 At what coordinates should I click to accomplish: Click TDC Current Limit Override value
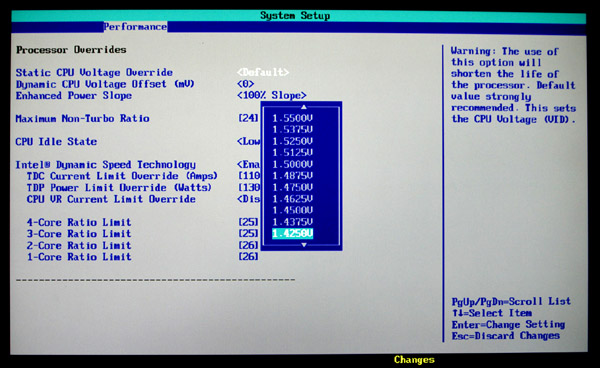[x=249, y=176]
